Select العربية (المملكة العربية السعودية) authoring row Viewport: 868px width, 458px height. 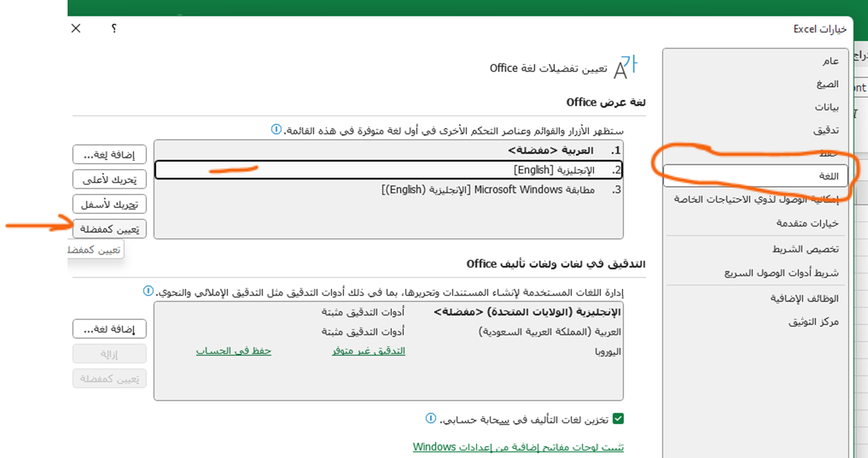[388, 331]
